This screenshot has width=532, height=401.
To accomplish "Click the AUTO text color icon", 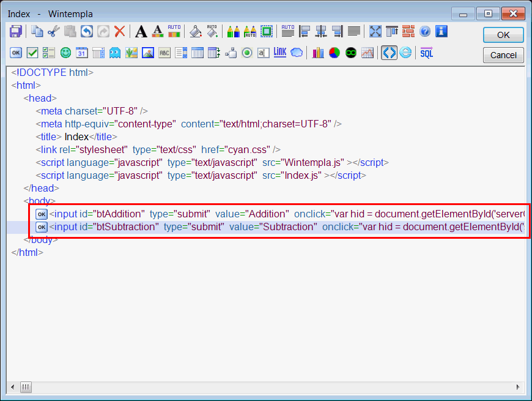I will (174, 31).
